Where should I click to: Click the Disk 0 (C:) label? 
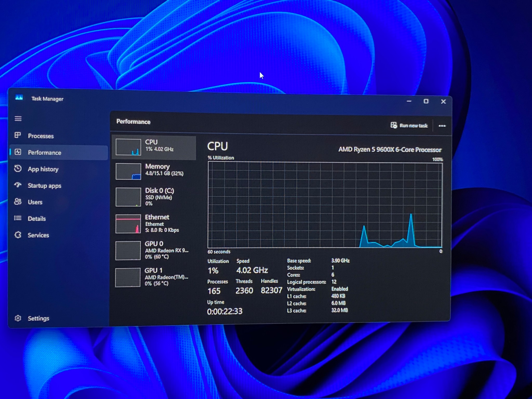pos(159,190)
